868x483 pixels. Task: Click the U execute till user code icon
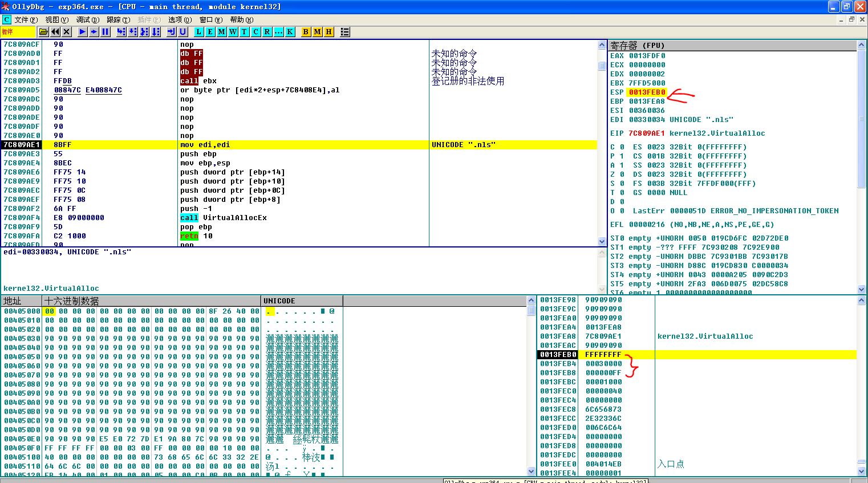(183, 32)
